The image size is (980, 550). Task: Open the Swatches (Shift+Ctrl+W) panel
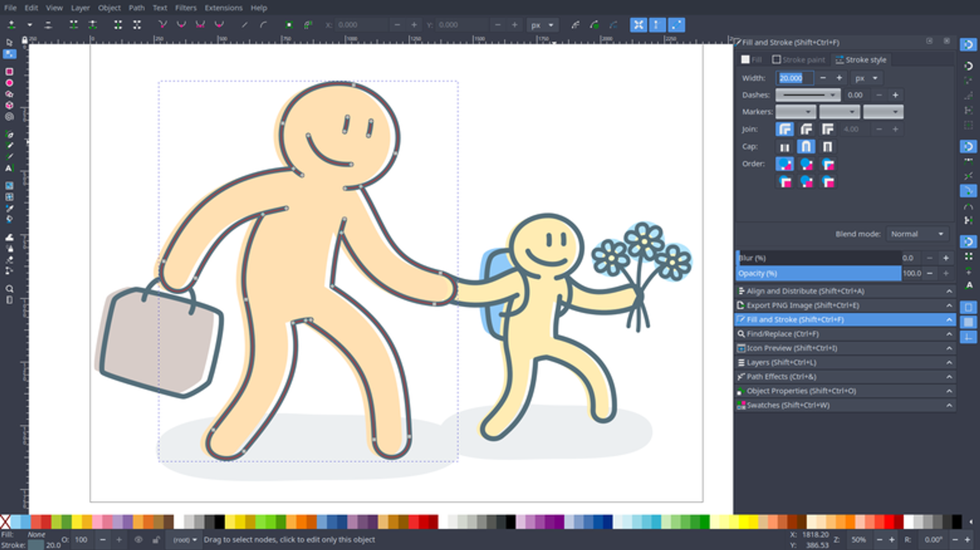845,406
